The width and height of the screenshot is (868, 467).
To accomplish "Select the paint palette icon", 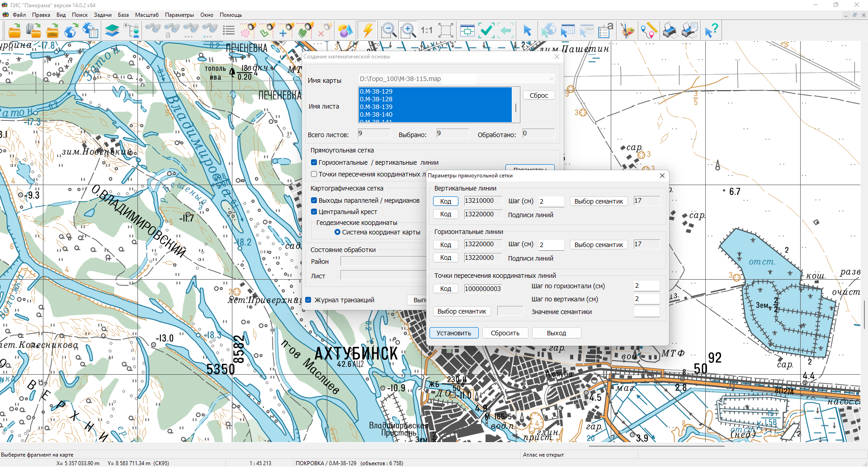I will (x=627, y=31).
